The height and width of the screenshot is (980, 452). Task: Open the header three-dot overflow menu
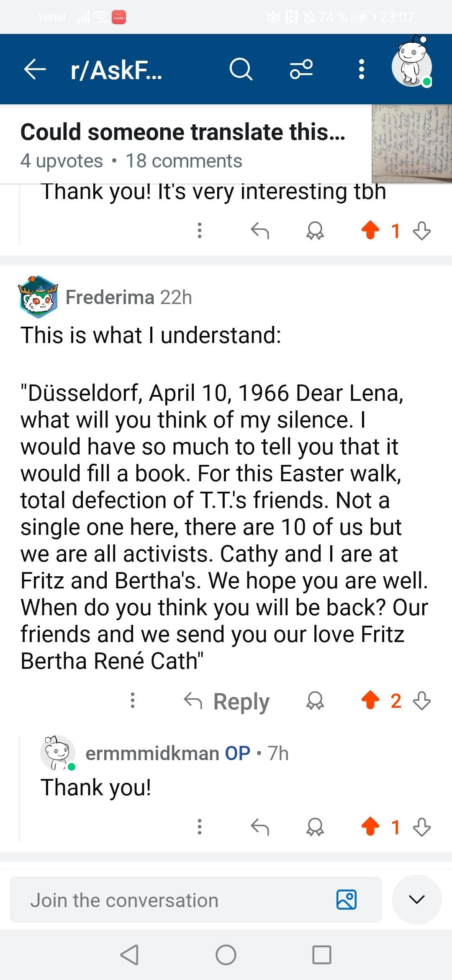[x=362, y=69]
